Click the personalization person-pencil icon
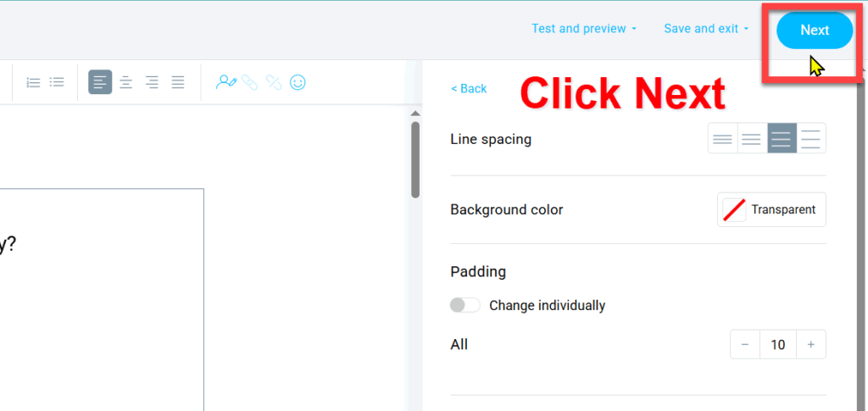Viewport: 868px width, 411px height. click(225, 82)
